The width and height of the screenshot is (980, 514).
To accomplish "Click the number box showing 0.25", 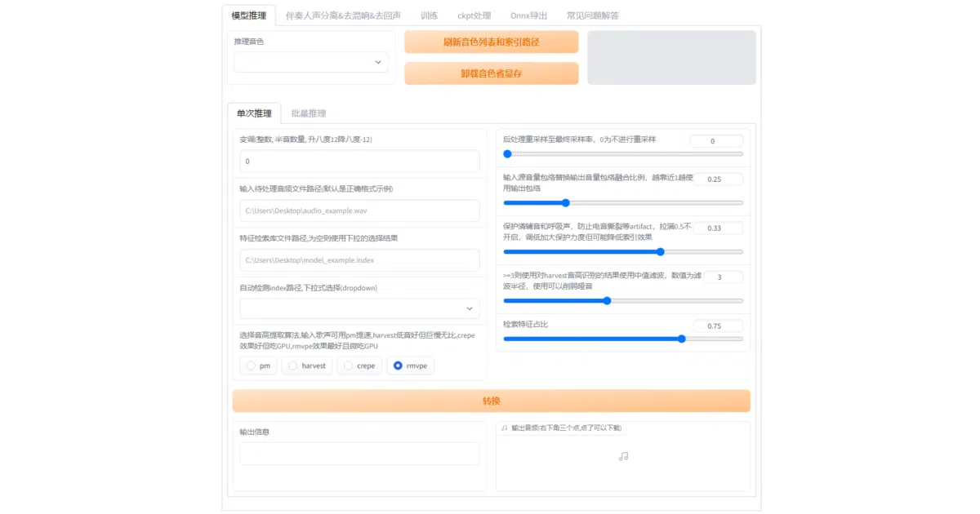I will pos(718,179).
